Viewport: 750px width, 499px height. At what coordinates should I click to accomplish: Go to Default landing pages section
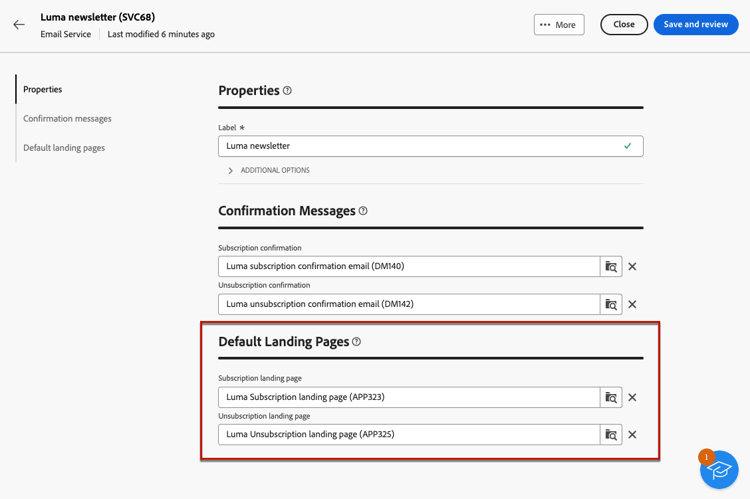(x=64, y=148)
